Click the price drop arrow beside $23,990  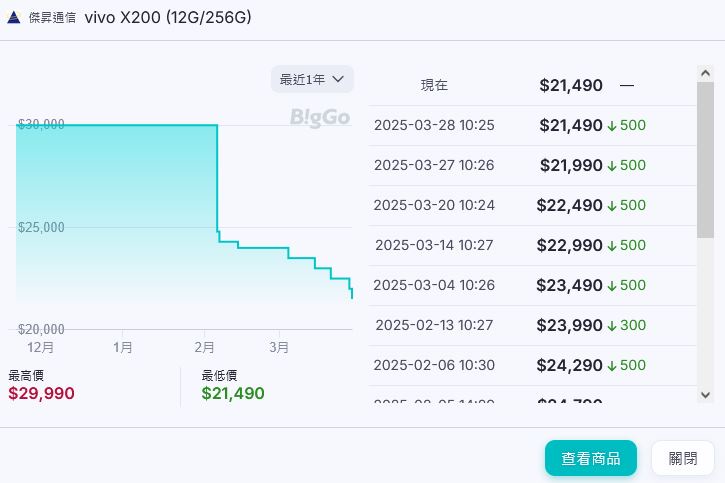click(612, 326)
